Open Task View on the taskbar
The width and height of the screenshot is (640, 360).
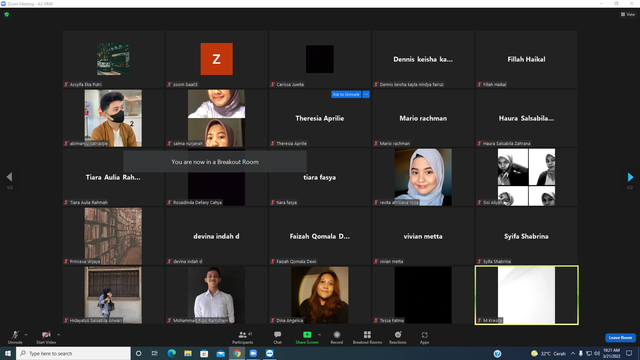pos(155,353)
